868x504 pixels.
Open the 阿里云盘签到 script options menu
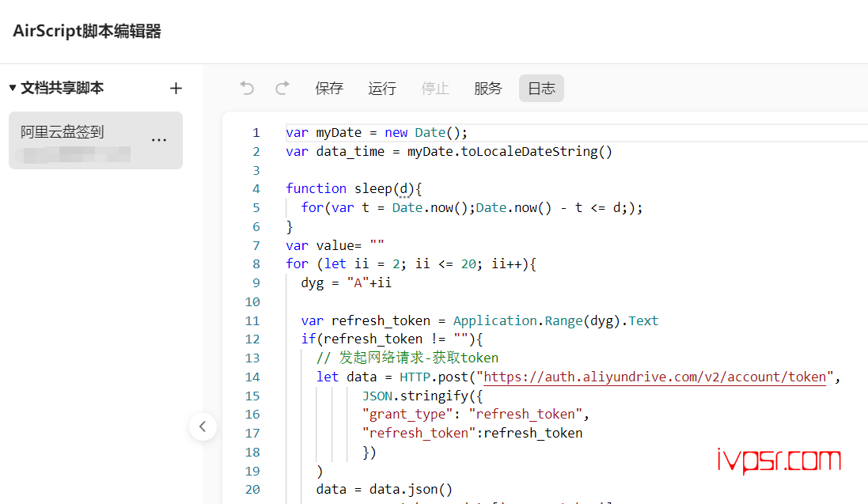(x=159, y=140)
